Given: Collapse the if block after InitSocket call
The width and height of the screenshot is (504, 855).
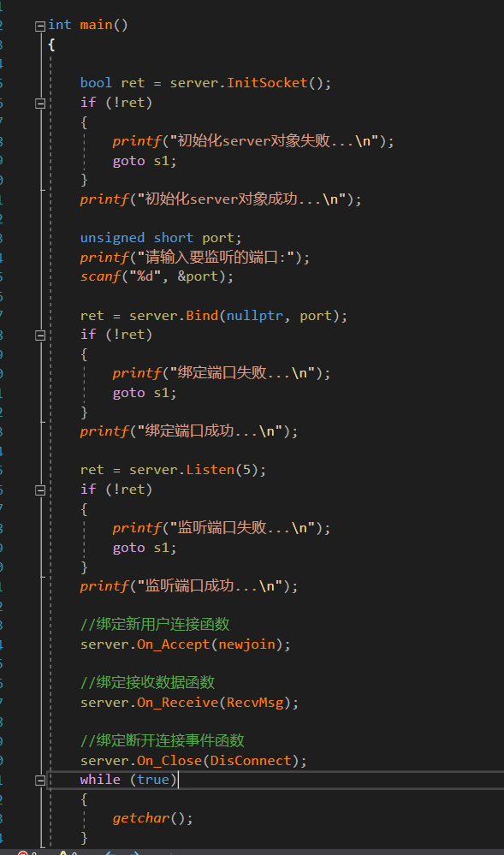Looking at the screenshot, I should click(40, 103).
